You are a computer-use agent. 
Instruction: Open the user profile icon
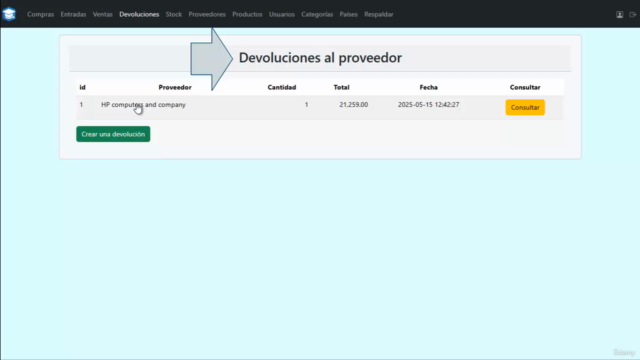(620, 14)
